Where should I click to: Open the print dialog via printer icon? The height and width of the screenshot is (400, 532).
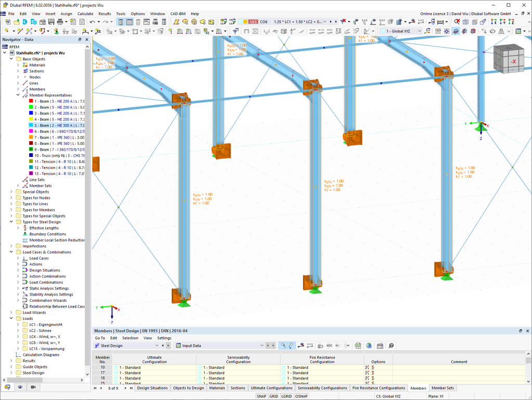(x=60, y=21)
